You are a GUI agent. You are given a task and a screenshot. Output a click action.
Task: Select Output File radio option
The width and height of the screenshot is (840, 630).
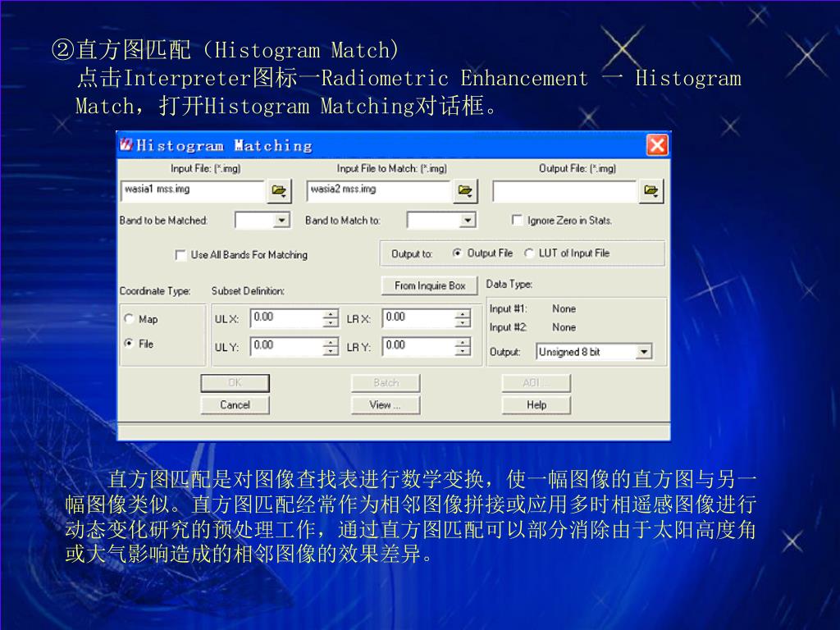457,253
